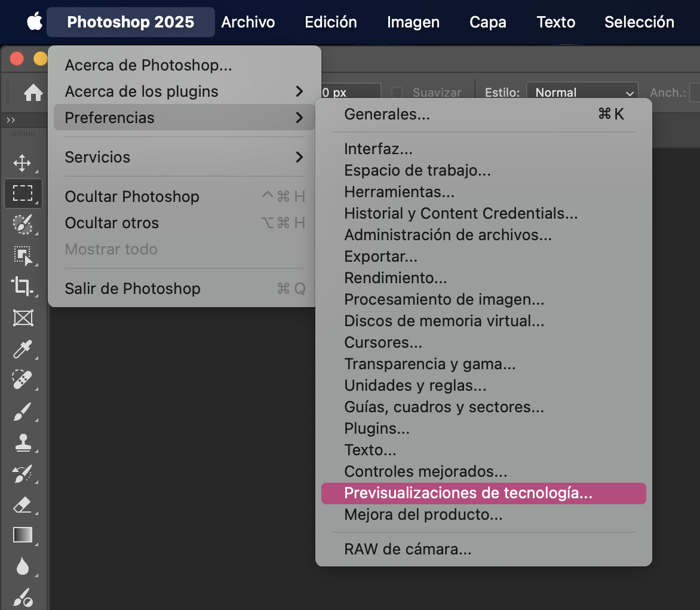Open the Archivo menu
This screenshot has height=610, width=700.
click(x=248, y=22)
